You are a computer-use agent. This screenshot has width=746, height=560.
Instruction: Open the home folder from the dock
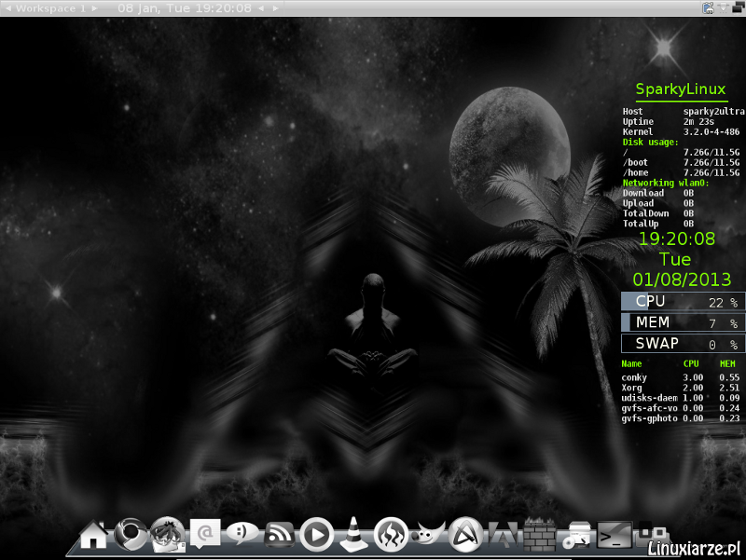[x=93, y=534]
